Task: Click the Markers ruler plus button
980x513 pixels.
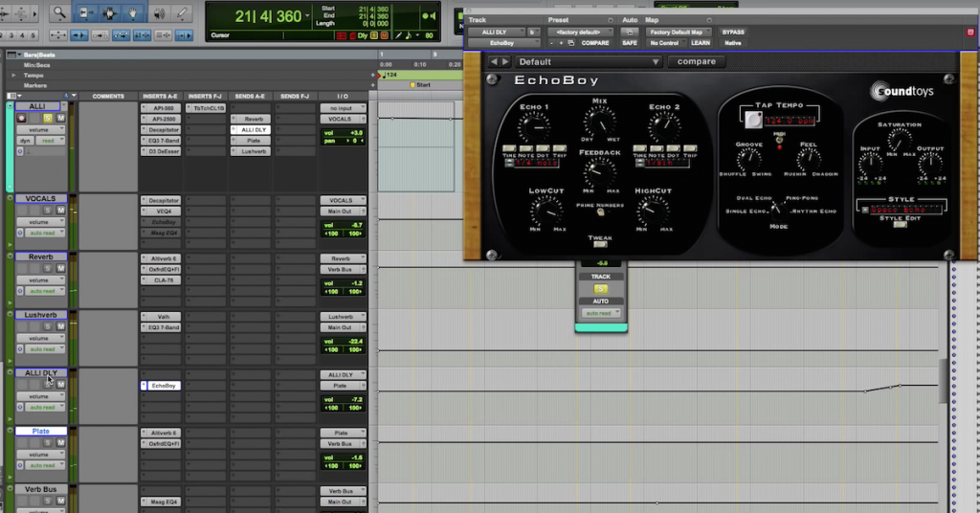Action: [x=373, y=85]
